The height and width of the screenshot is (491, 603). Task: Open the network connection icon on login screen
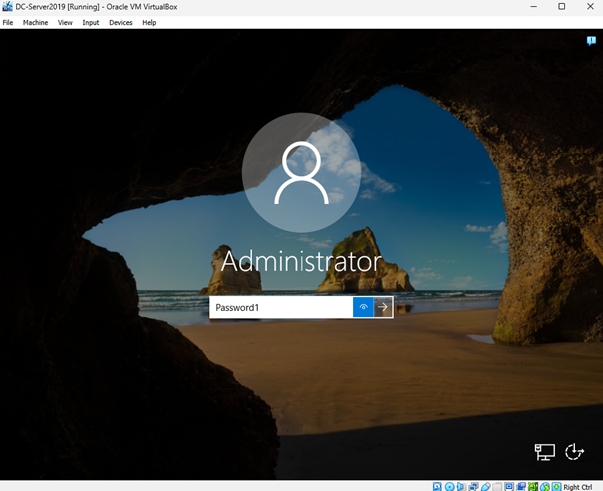click(x=544, y=452)
